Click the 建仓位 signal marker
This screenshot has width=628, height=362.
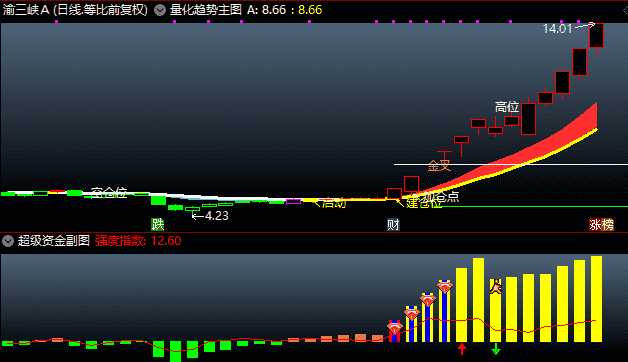[423, 203]
